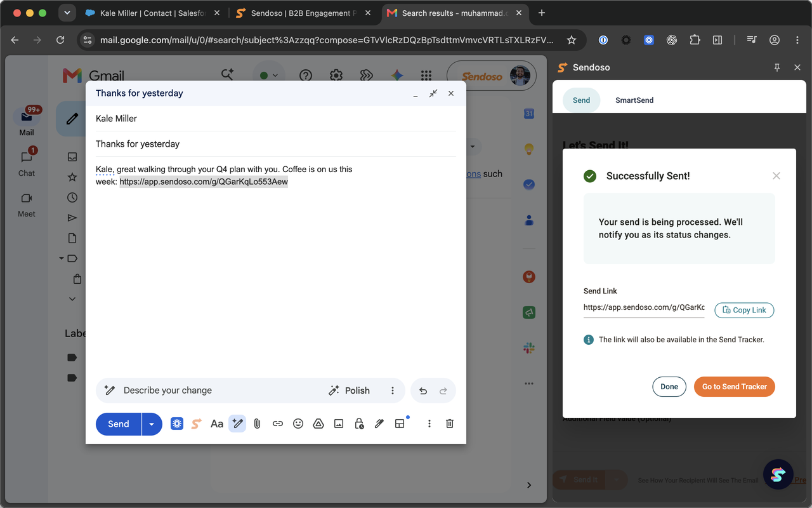
Task: Toggle the Help me write pencil button
Action: point(237,424)
